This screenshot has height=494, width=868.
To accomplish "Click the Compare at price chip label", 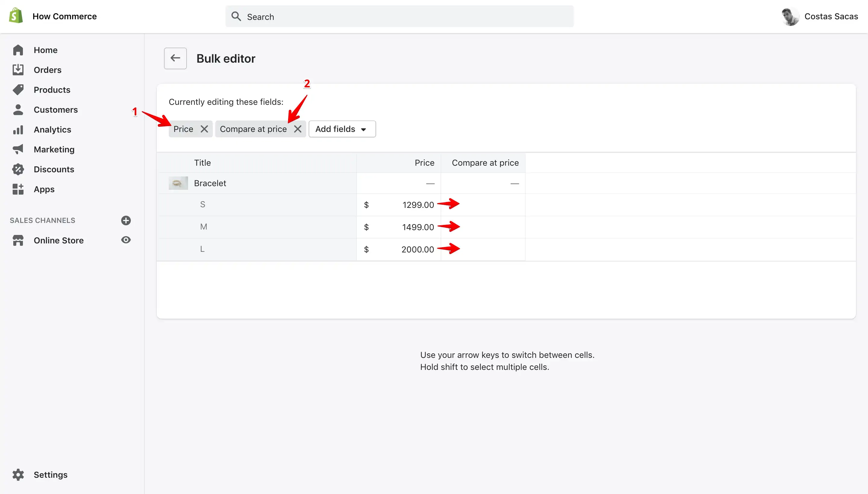I will (253, 129).
